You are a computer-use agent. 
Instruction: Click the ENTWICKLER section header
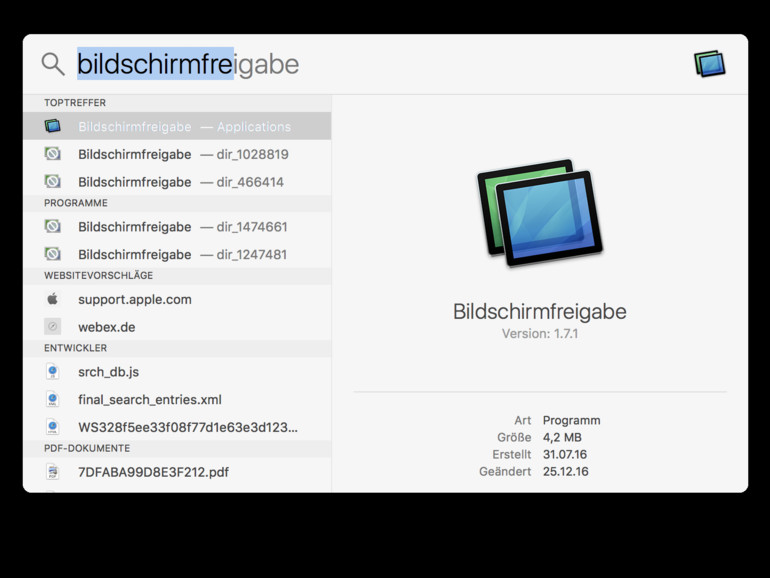coord(75,348)
